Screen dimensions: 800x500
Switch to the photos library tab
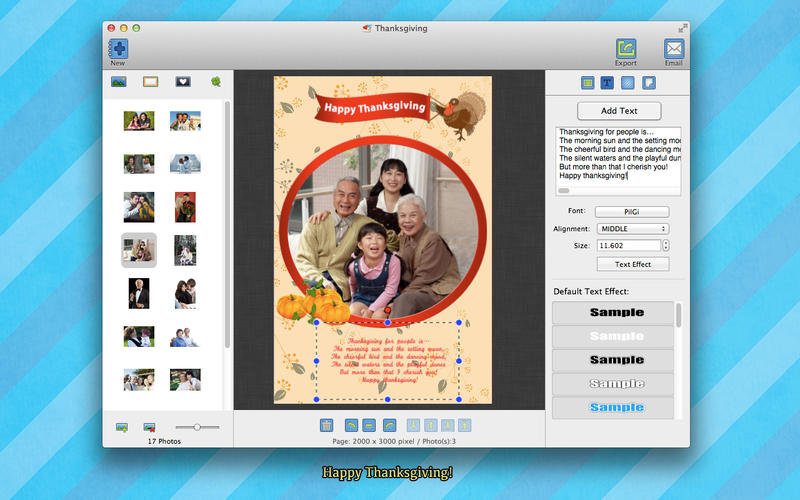[x=118, y=82]
